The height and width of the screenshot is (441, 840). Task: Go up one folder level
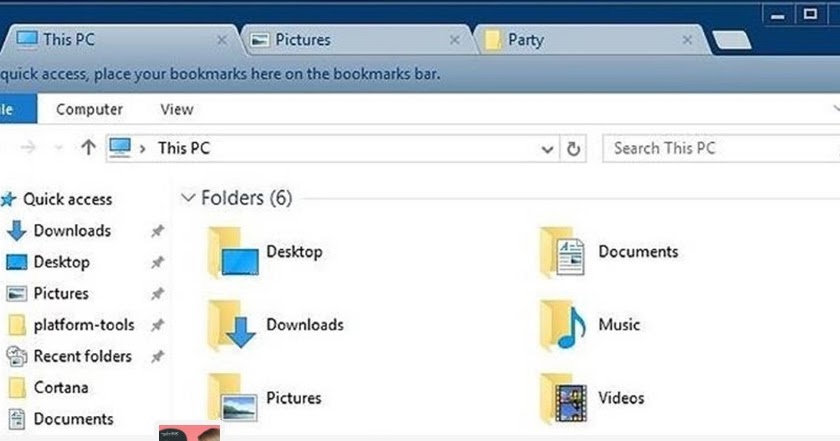click(88, 147)
